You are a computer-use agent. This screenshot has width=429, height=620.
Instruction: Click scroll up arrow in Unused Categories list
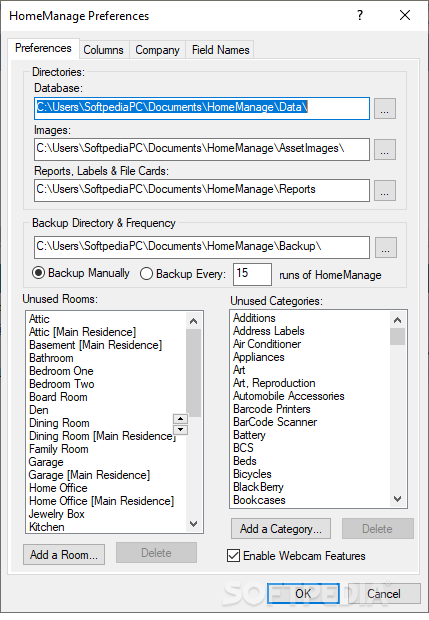398,320
